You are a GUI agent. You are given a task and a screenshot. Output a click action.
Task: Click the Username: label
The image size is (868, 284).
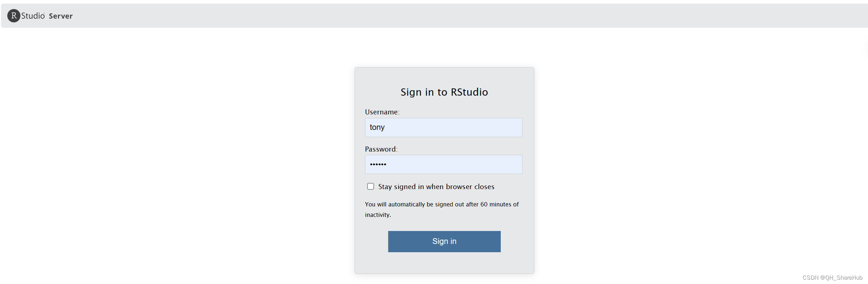tap(382, 112)
